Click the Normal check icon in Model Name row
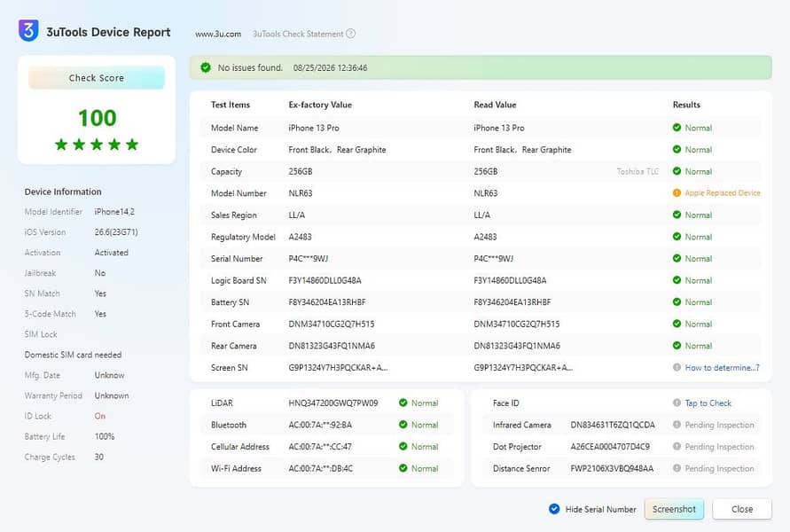Image resolution: width=790 pixels, height=532 pixels. click(x=677, y=128)
